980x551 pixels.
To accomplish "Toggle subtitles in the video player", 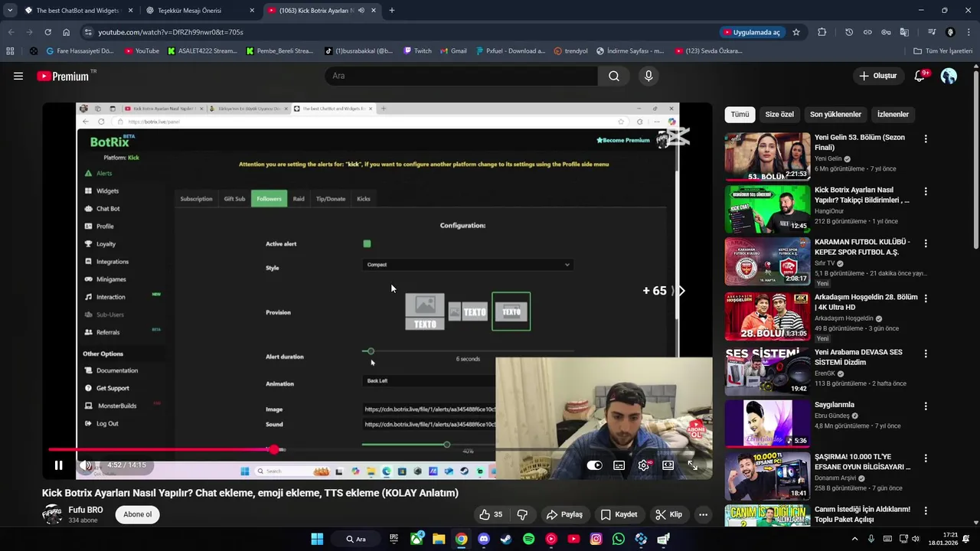I will point(619,465).
